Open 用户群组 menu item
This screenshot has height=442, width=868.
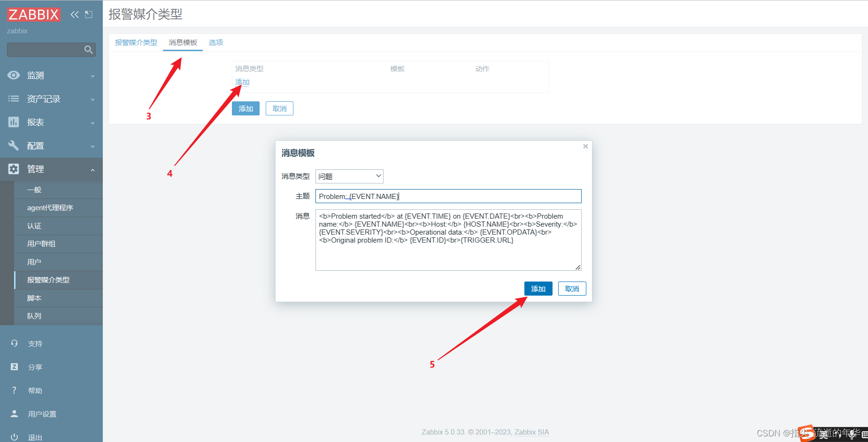pyautogui.click(x=58, y=244)
